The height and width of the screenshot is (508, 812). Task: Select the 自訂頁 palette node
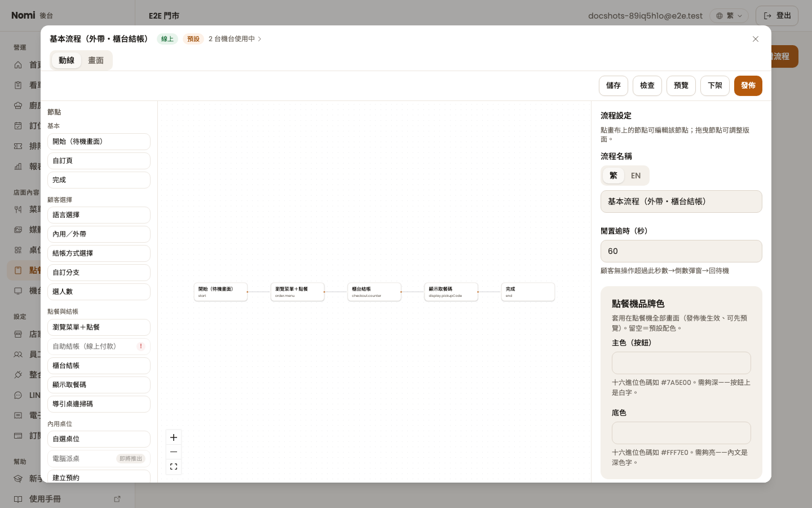click(99, 161)
